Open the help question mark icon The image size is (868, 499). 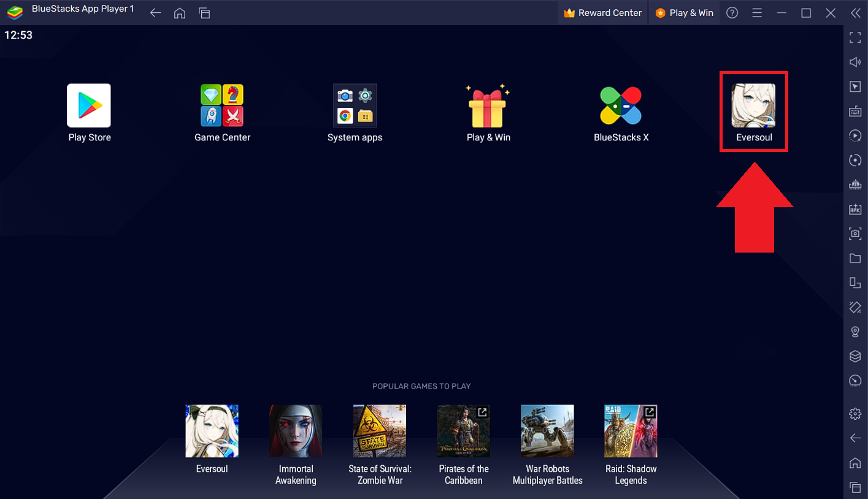pos(732,13)
